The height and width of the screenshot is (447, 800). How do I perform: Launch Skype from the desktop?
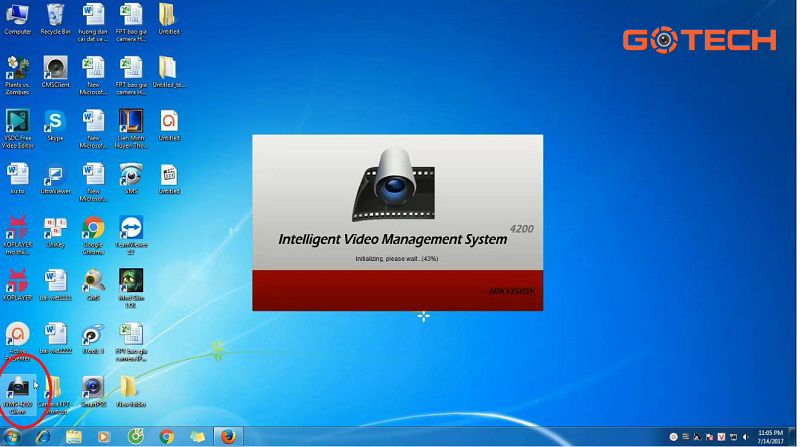[x=55, y=122]
